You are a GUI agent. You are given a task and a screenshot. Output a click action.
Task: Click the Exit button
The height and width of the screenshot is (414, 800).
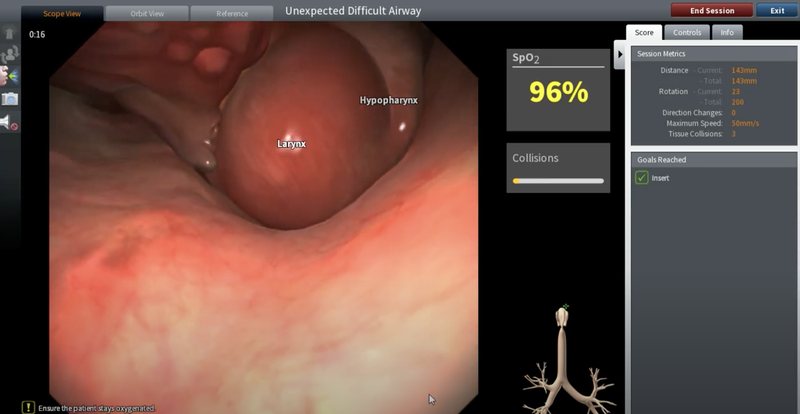coord(777,11)
